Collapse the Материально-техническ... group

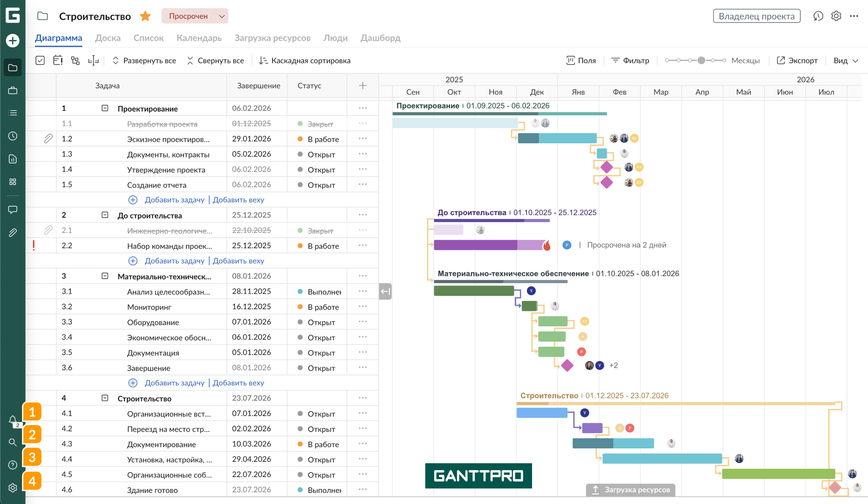point(105,276)
